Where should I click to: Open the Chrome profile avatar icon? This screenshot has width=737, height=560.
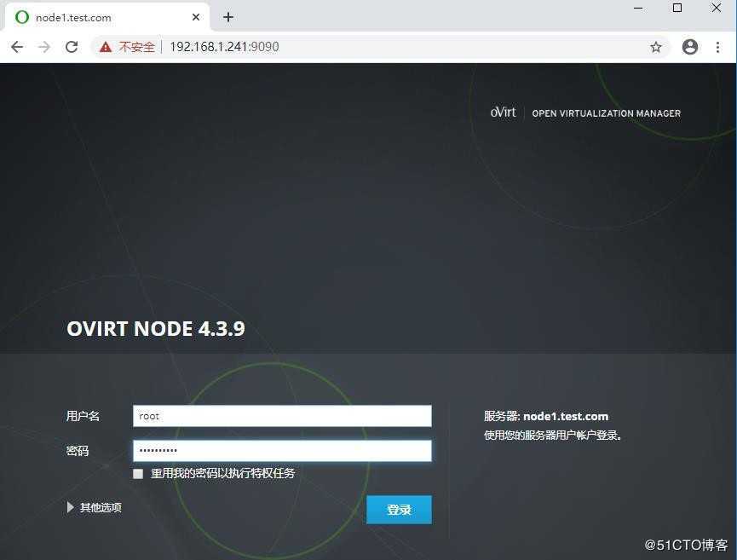coord(689,47)
